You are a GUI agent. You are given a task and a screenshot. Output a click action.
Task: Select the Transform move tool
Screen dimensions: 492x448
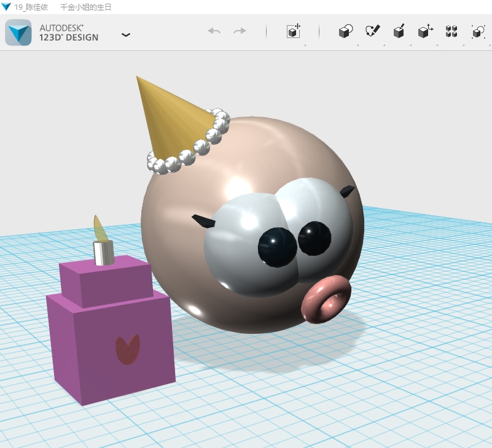click(294, 31)
